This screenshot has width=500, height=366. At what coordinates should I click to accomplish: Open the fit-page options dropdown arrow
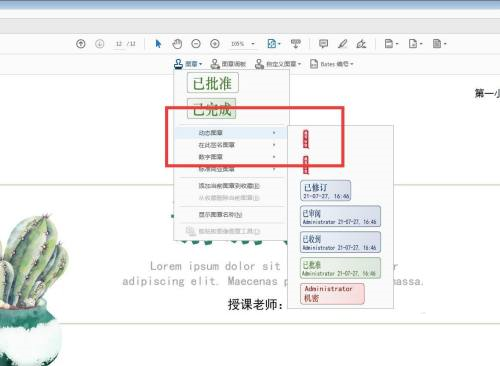point(279,44)
